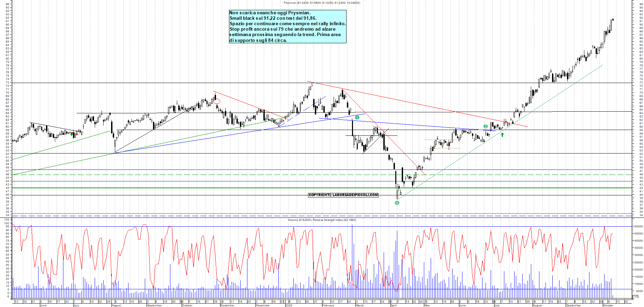
Task: Click the red ellipse at the October peak
Action: click(217, 101)
